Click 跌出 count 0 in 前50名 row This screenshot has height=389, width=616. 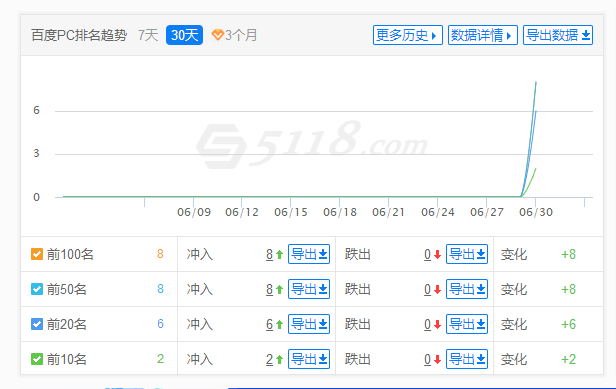click(x=427, y=290)
